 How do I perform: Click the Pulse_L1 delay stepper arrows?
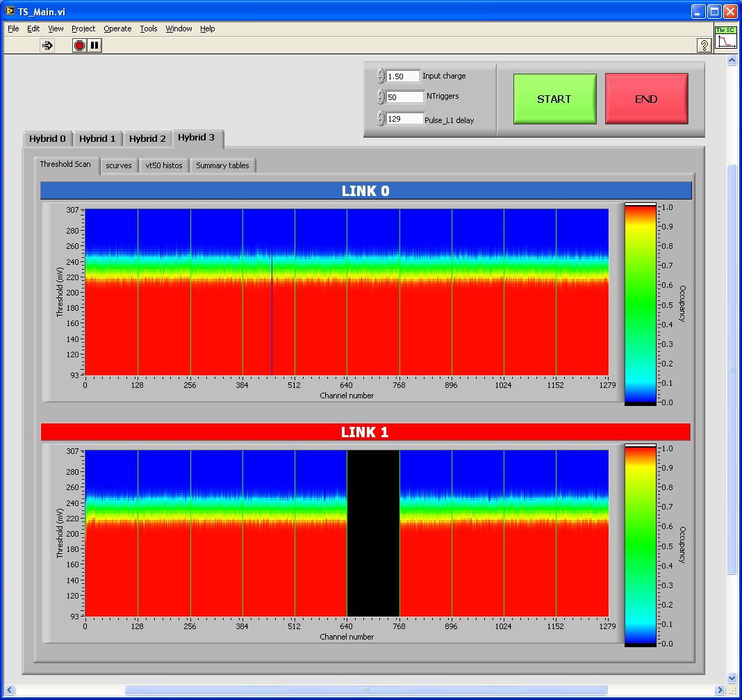click(381, 119)
